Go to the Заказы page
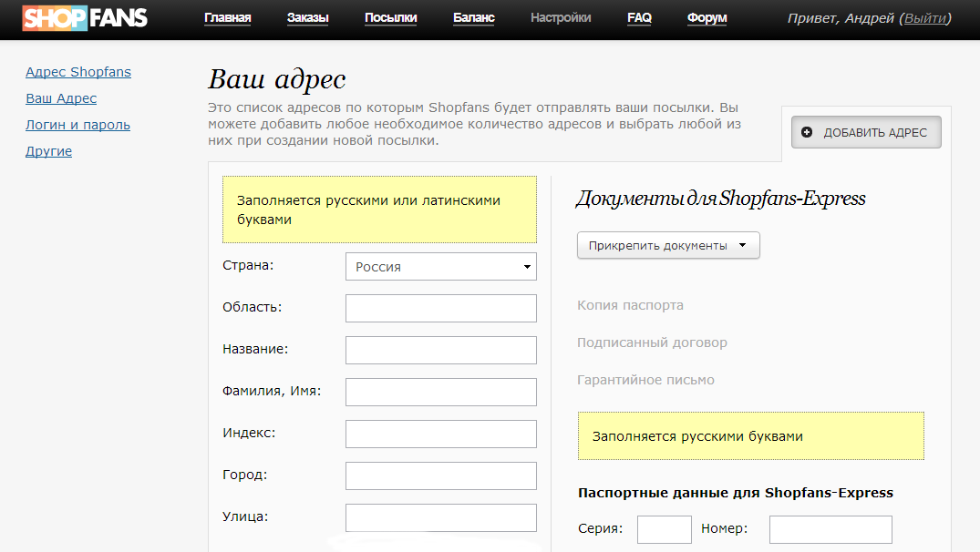980x552 pixels. click(307, 18)
